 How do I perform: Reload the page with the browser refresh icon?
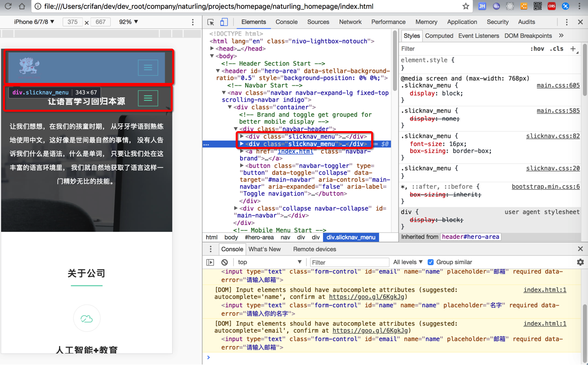(x=8, y=6)
